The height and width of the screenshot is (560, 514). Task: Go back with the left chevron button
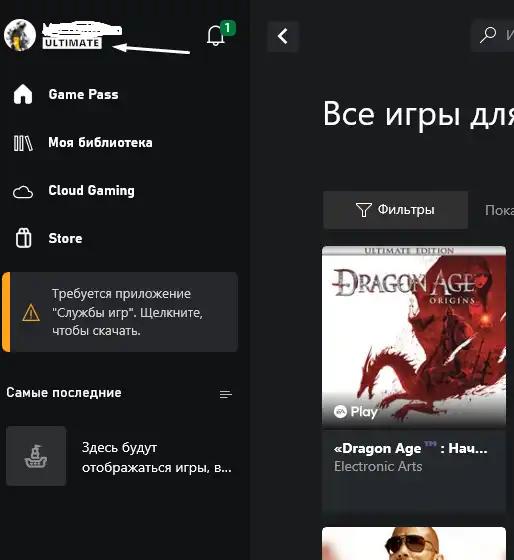point(283,36)
